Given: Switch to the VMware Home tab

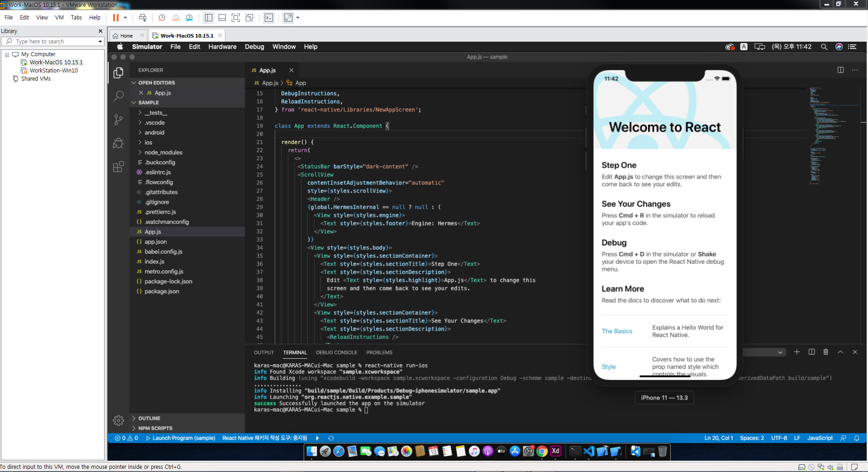Looking at the screenshot, I should 127,36.
